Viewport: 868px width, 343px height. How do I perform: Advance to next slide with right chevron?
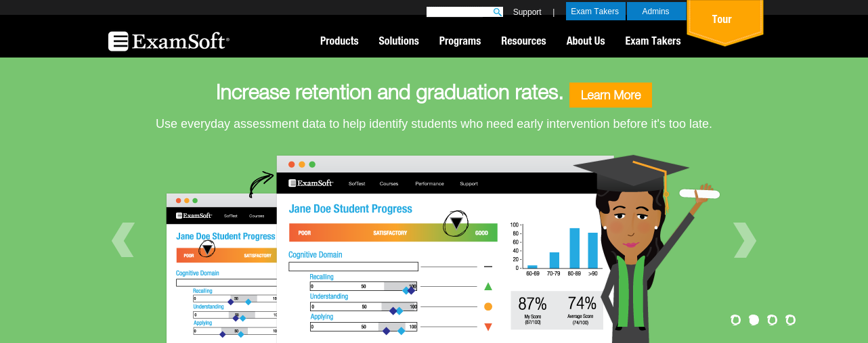pyautogui.click(x=745, y=239)
